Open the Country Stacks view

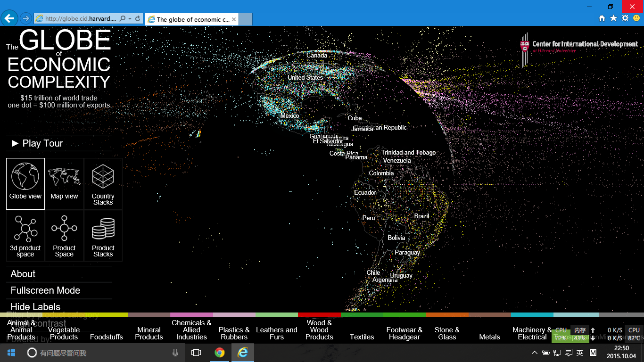pos(103,184)
